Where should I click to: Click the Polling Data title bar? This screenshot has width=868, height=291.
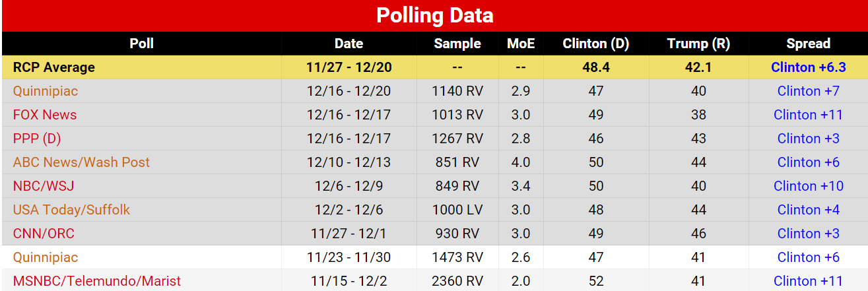click(434, 16)
